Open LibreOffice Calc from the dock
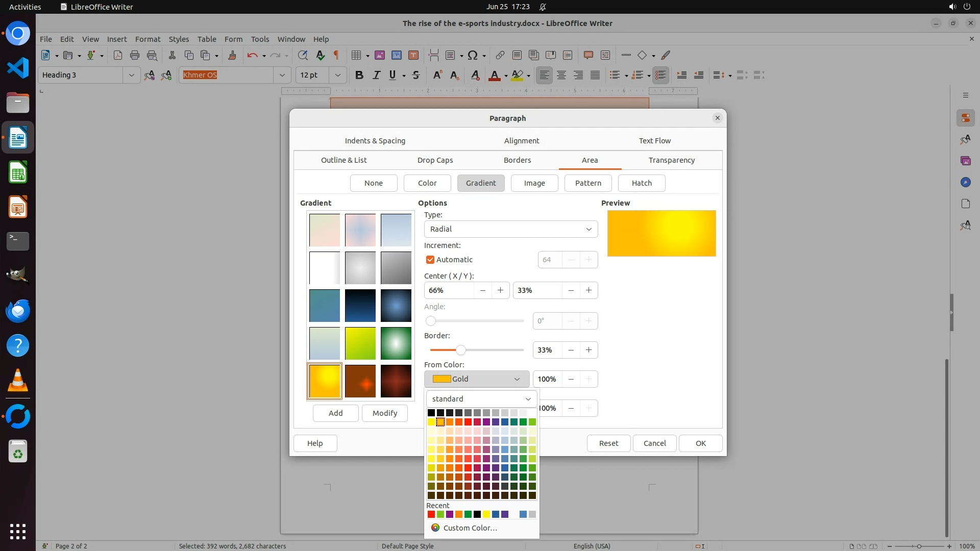The width and height of the screenshot is (980, 551). [x=18, y=172]
